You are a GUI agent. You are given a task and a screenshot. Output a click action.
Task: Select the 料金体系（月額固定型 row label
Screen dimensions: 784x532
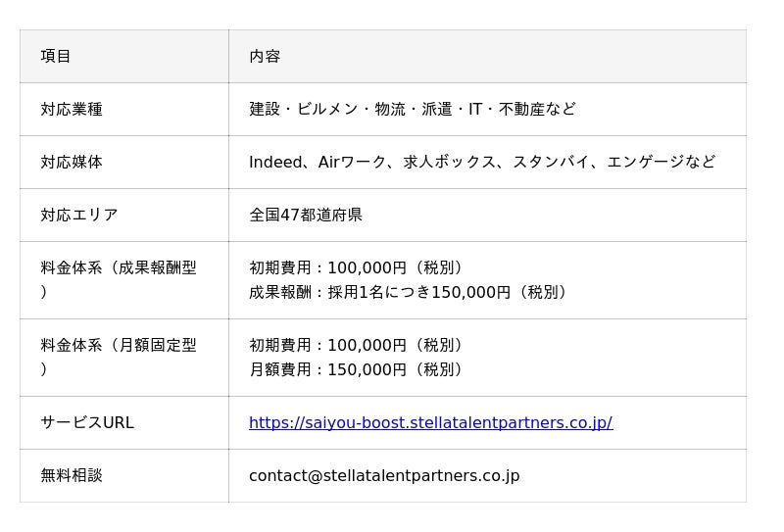[x=119, y=346]
